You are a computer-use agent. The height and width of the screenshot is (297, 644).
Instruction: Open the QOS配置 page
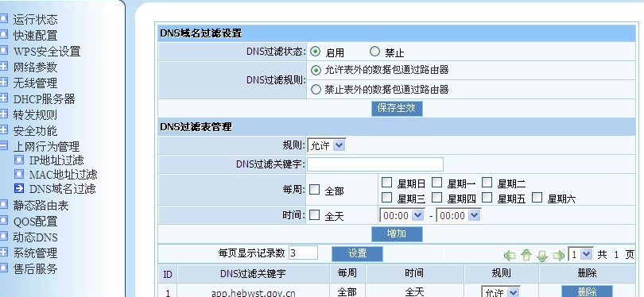pos(35,221)
